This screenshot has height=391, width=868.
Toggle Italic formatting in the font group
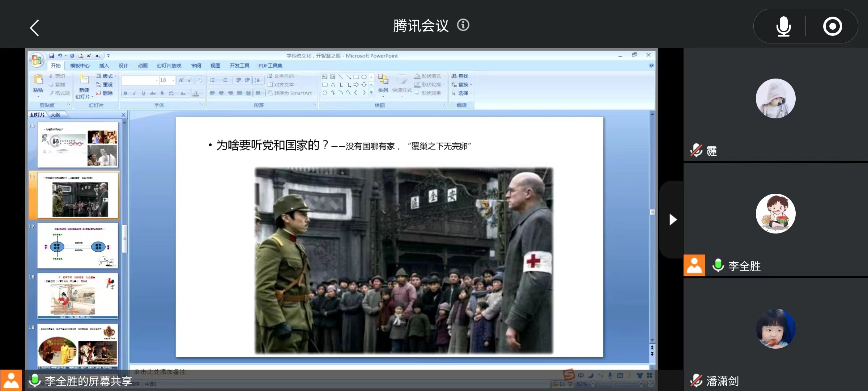tap(135, 93)
